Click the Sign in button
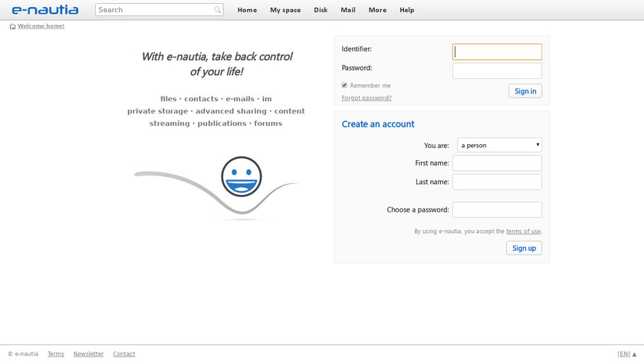This screenshot has height=362, width=644. click(525, 91)
